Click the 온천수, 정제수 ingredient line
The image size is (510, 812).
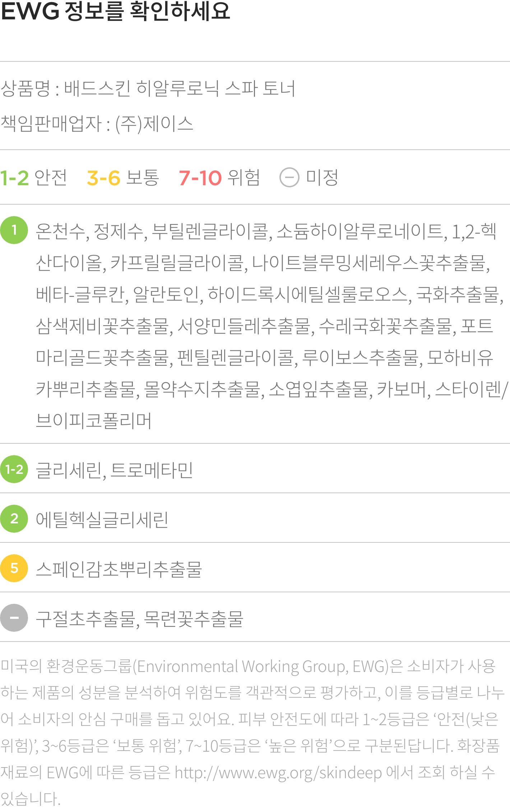pyautogui.click(x=266, y=231)
